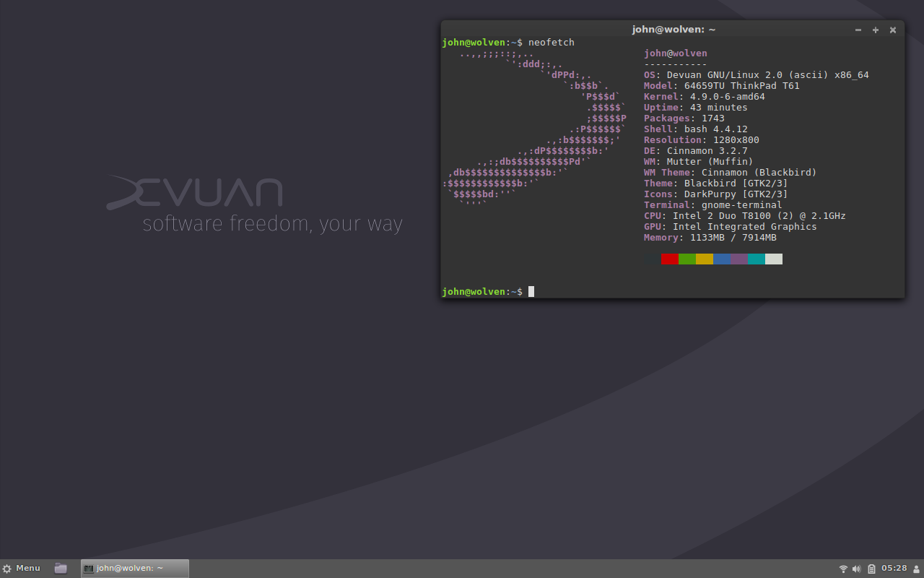Open the battery power applet
This screenshot has width=924, height=578.
871,569
